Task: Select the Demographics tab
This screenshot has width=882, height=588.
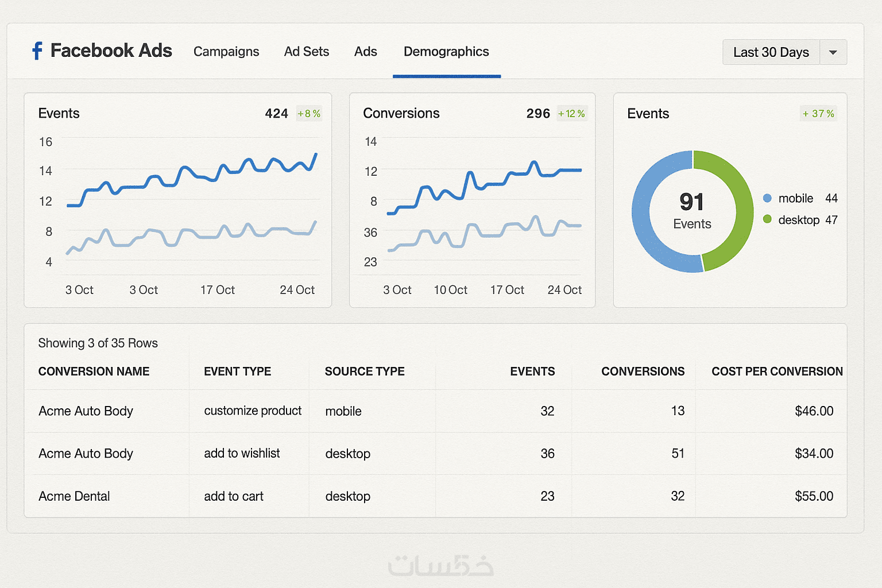Action: point(446,52)
